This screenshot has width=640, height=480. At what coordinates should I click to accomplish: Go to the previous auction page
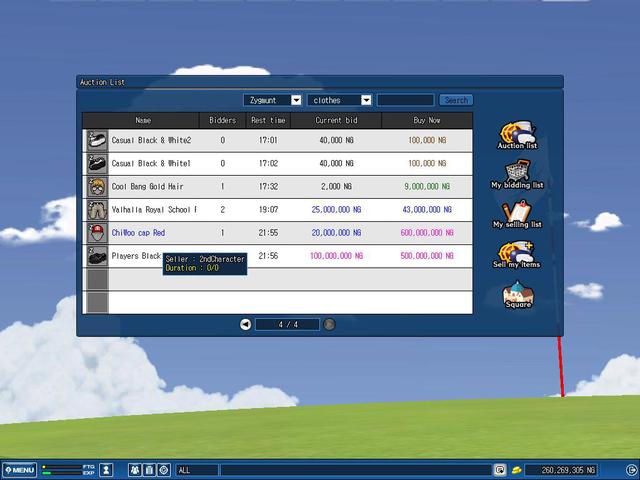coord(246,324)
